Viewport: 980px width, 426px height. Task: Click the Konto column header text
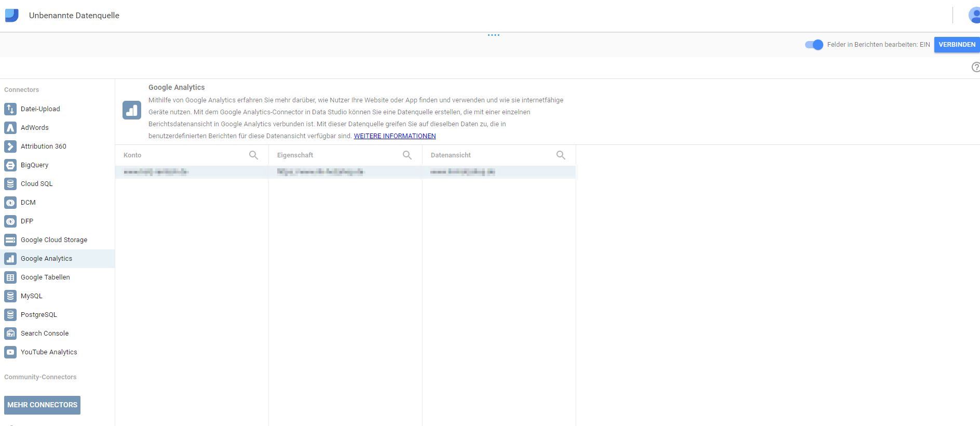tap(132, 155)
